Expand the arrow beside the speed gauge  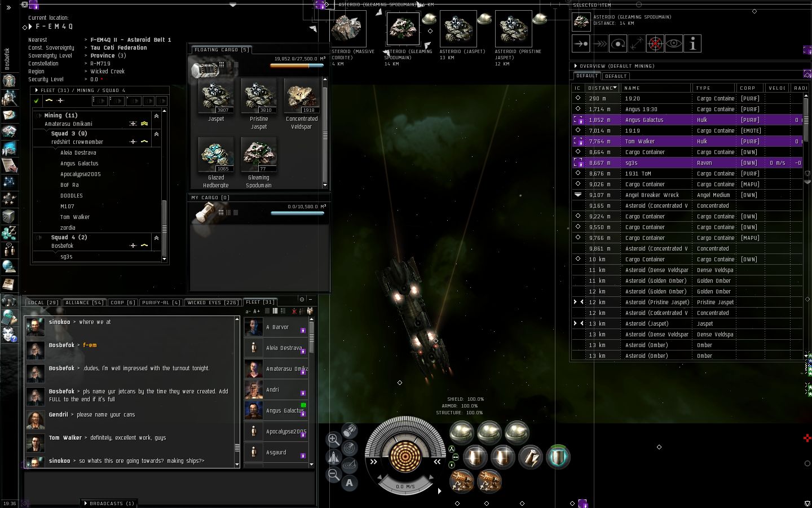pyautogui.click(x=439, y=491)
